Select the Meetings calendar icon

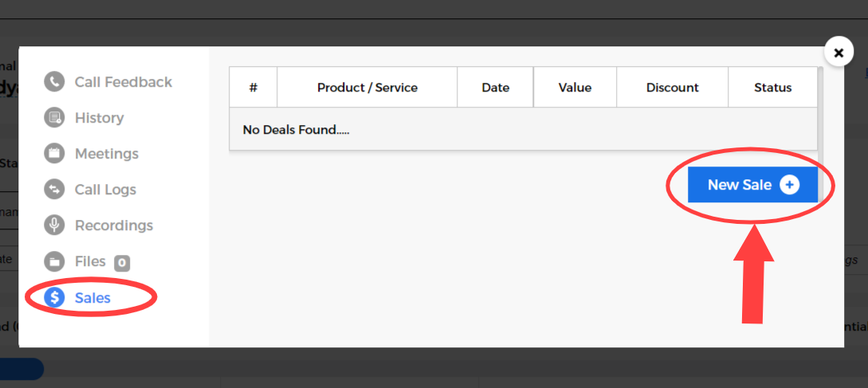click(54, 154)
